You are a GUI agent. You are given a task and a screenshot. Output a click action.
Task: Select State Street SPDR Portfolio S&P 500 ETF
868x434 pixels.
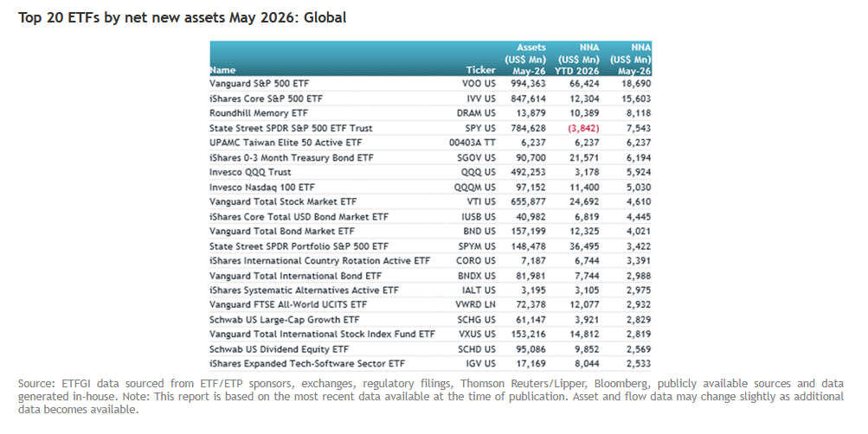point(299,246)
